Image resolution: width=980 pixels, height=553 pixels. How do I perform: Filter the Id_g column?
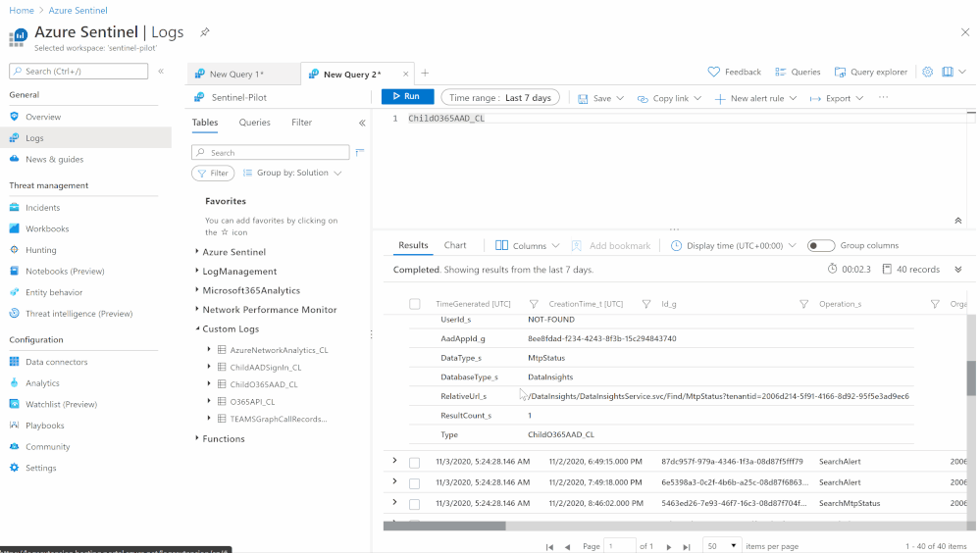(x=803, y=304)
